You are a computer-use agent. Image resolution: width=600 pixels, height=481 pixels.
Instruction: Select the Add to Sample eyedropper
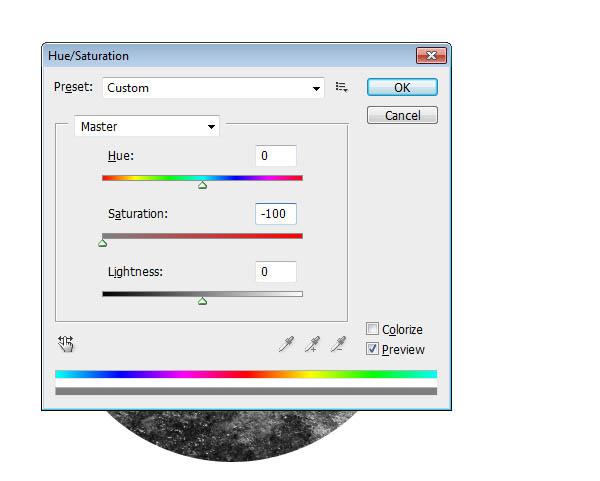click(313, 344)
